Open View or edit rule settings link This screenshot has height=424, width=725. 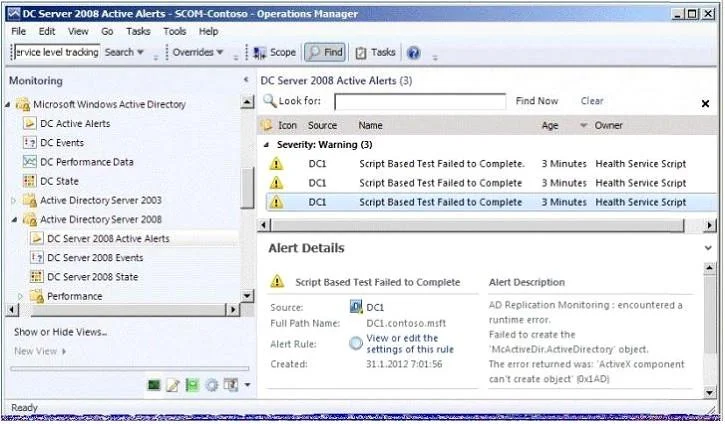[x=410, y=344]
